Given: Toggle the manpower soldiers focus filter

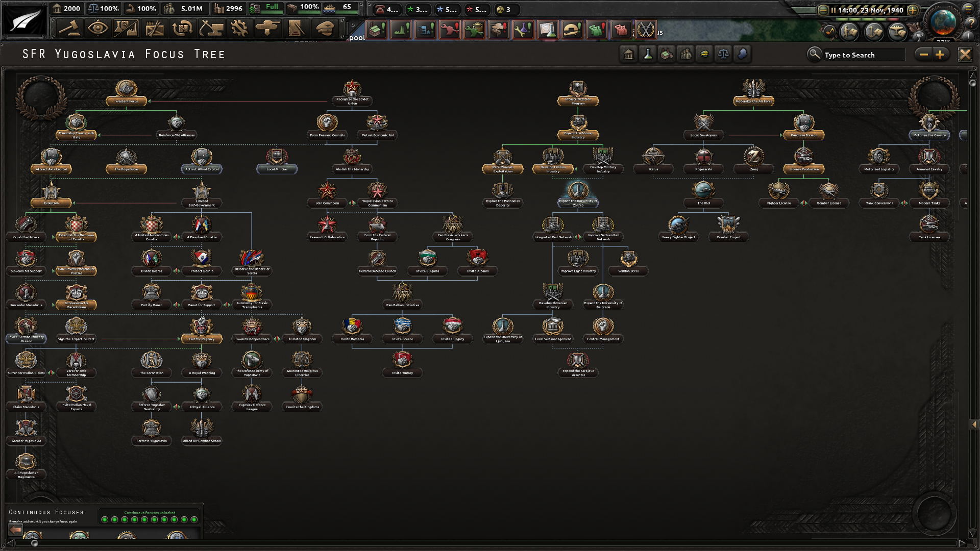Looking at the screenshot, I should [x=685, y=54].
